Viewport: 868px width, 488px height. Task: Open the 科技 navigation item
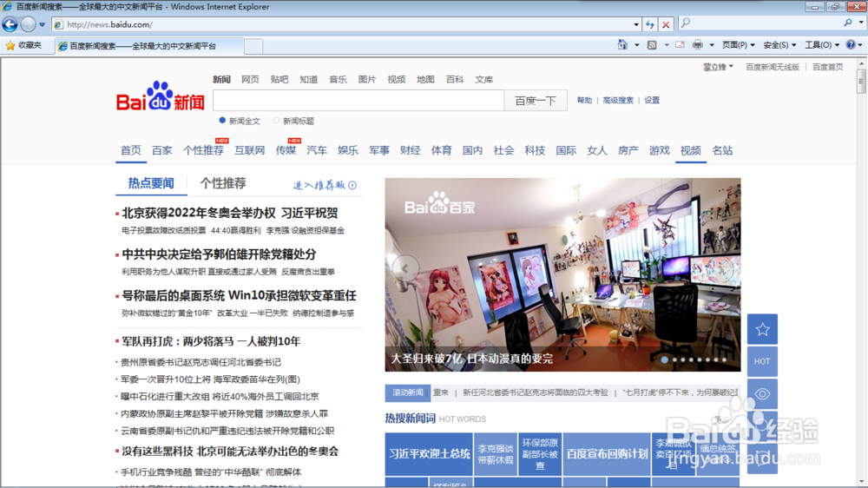tap(535, 150)
